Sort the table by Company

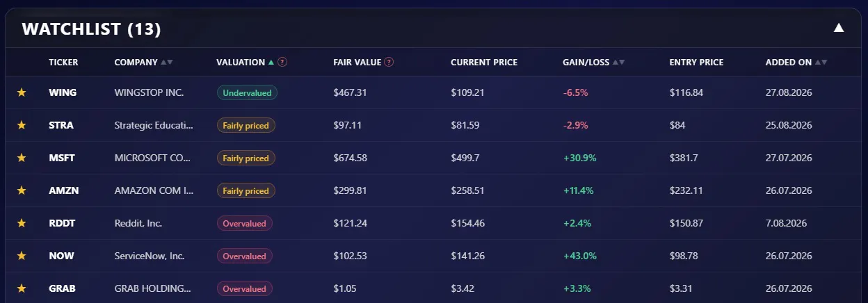[x=144, y=62]
